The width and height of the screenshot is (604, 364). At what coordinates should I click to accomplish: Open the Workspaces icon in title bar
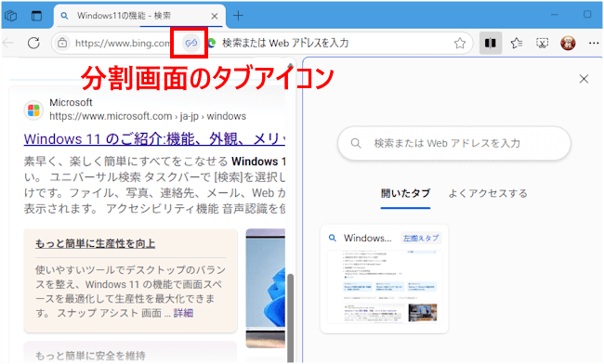coord(11,16)
